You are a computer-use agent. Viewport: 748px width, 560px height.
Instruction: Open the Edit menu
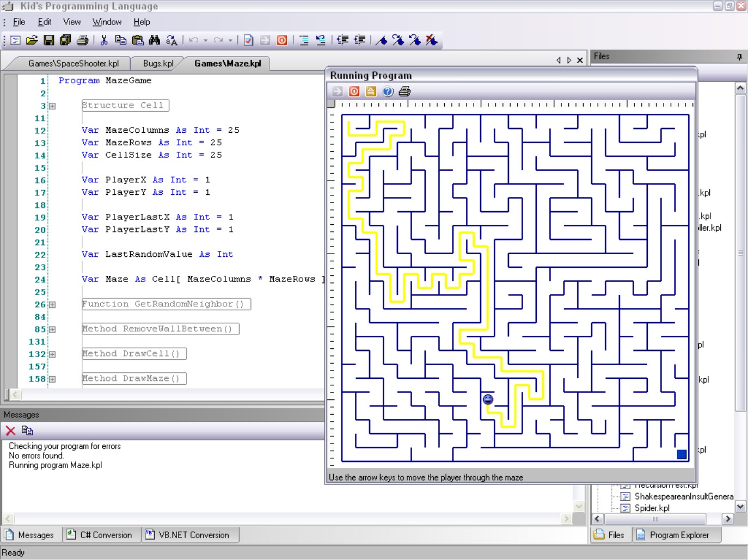45,22
